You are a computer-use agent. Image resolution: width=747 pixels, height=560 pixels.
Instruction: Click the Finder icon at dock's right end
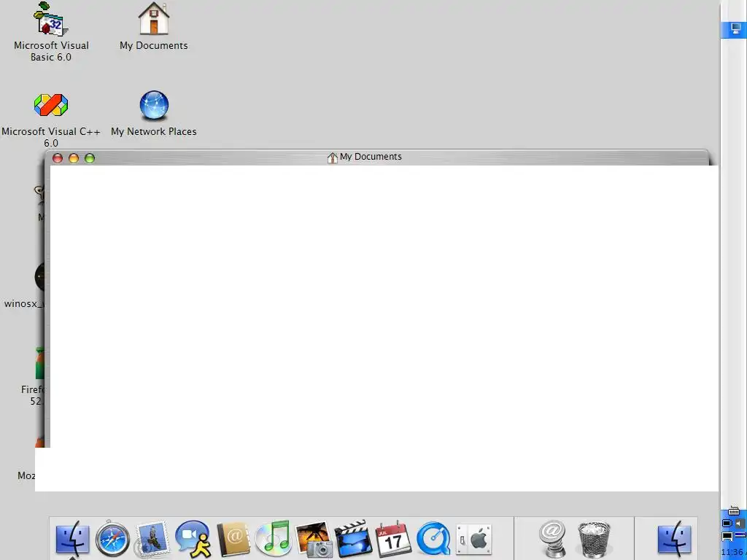click(x=674, y=540)
